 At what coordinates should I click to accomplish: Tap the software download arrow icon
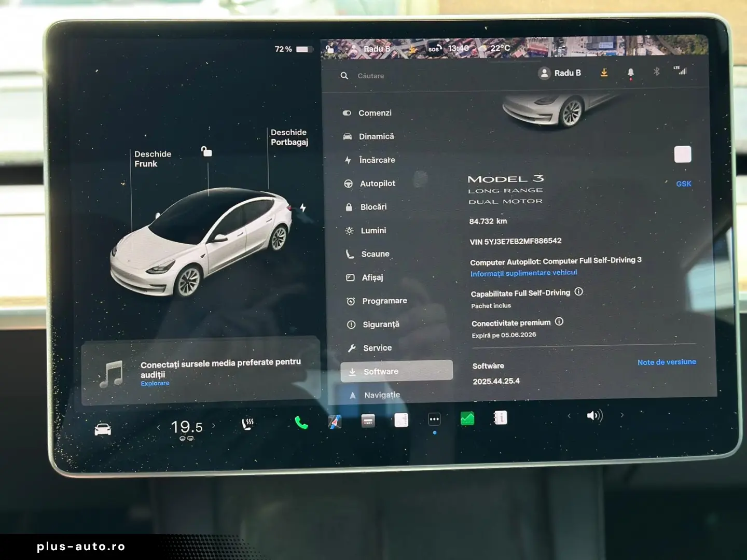[x=604, y=73]
